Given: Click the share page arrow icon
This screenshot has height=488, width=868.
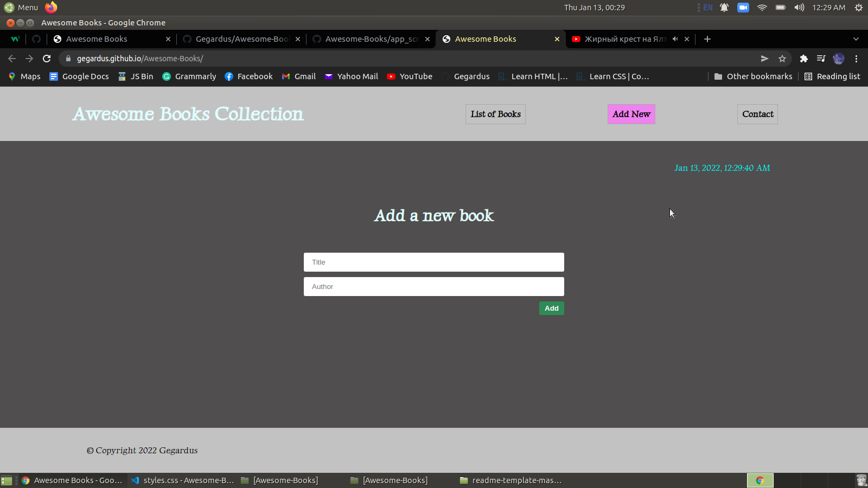Looking at the screenshot, I should [764, 59].
